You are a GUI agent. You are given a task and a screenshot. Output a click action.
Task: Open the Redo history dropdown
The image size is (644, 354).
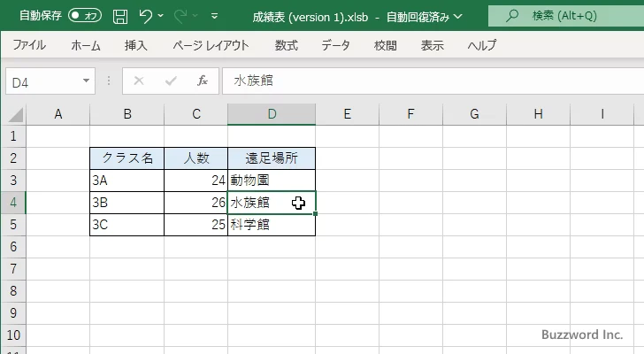click(195, 16)
